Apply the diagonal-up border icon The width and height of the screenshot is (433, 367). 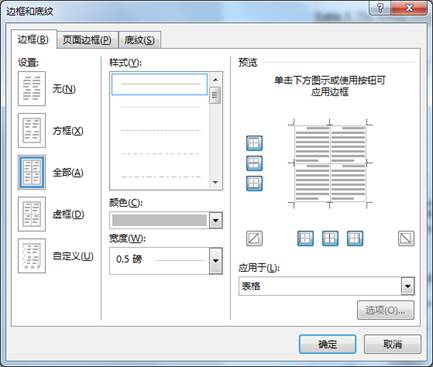pyautogui.click(x=254, y=238)
